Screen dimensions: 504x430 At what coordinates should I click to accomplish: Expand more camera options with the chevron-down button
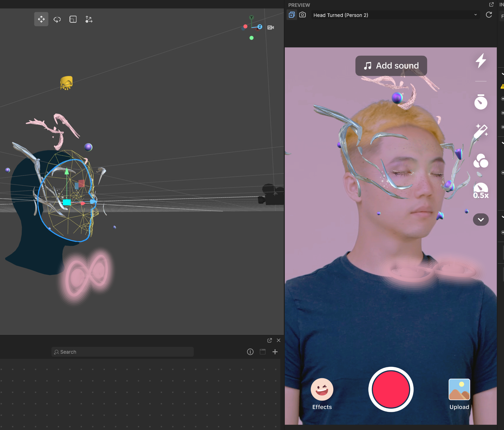pyautogui.click(x=481, y=219)
